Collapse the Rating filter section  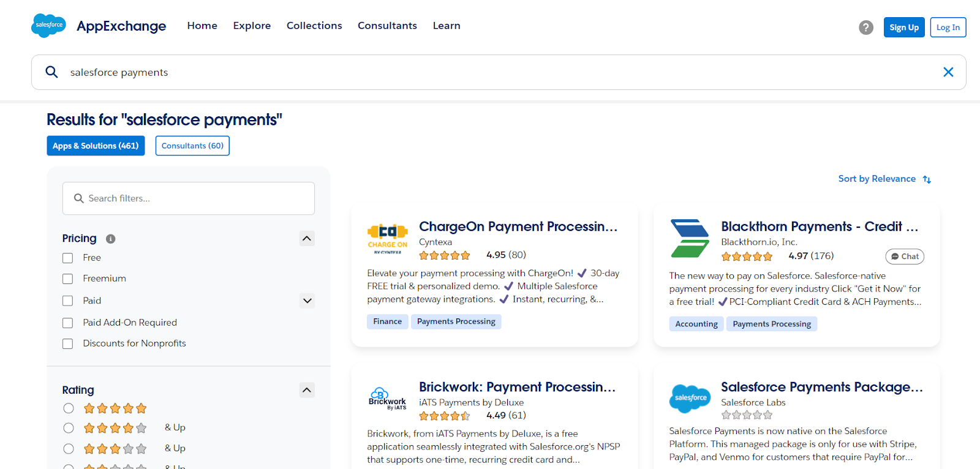coord(307,390)
